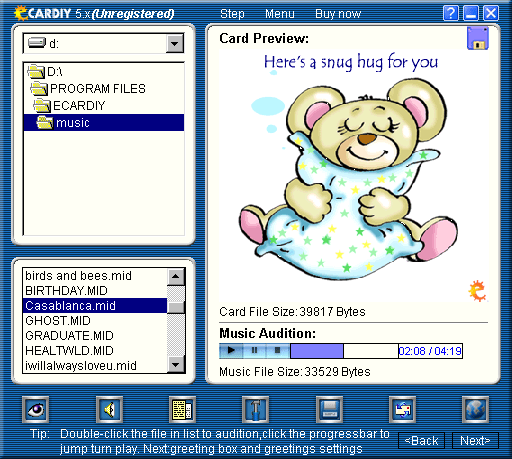The width and height of the screenshot is (512, 459).
Task: Open the drive d: dropdown
Action: point(175,43)
